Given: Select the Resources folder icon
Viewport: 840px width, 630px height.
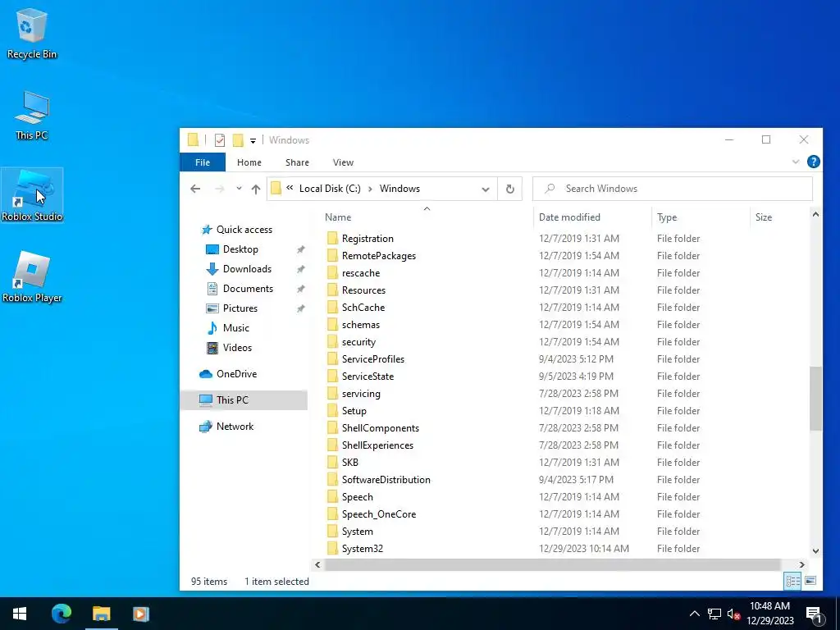Looking at the screenshot, I should click(x=333, y=290).
